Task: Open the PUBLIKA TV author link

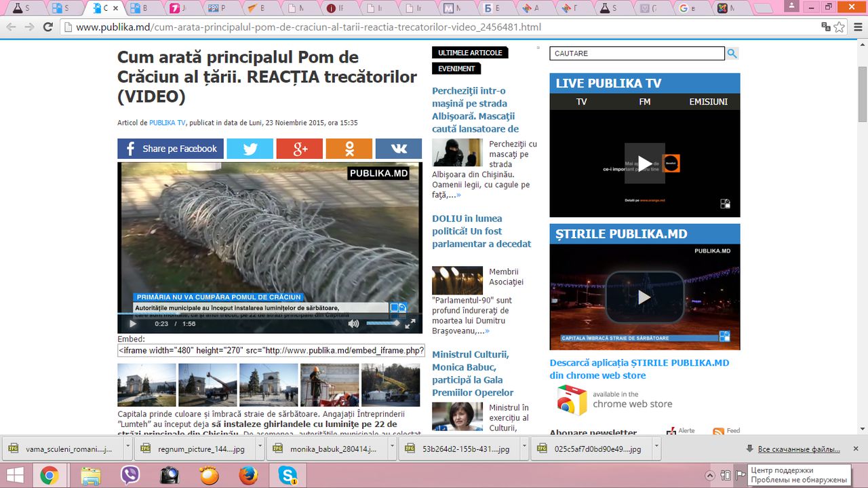Action: 167,123
